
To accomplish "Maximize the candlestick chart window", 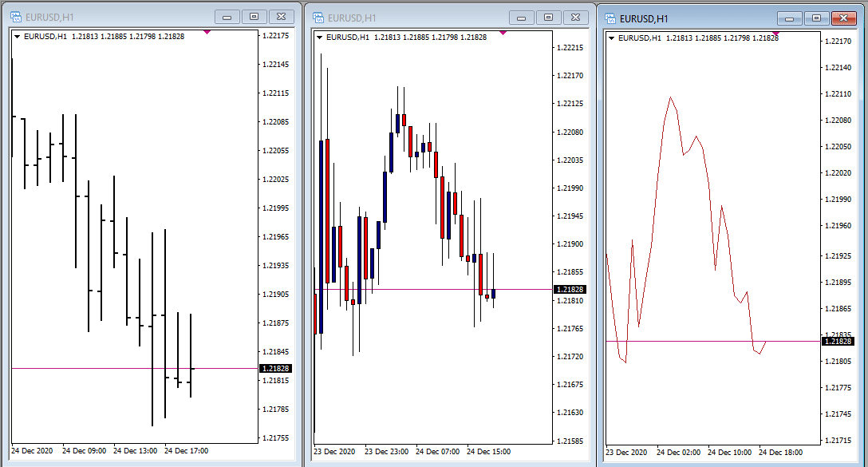I will pos(549,18).
